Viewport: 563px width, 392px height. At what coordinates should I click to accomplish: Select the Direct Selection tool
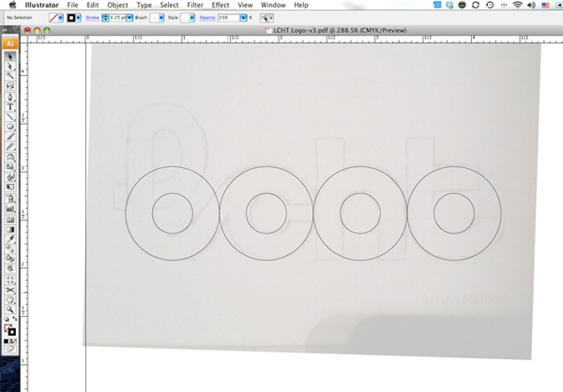10,66
